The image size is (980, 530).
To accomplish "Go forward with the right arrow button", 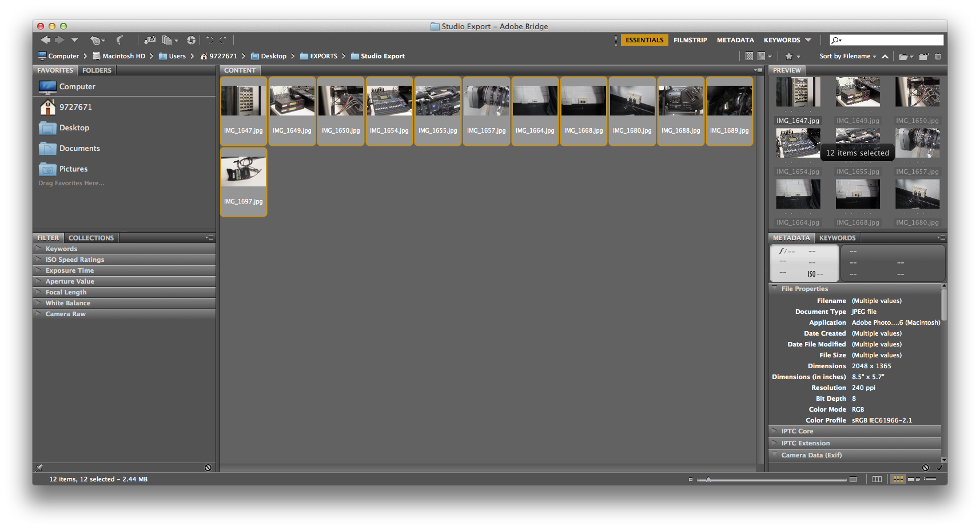I will 59,40.
